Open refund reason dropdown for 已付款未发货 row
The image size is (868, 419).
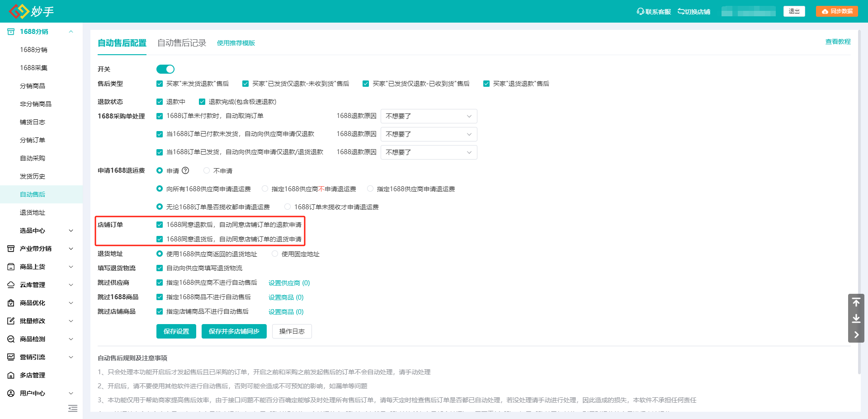[x=429, y=134]
